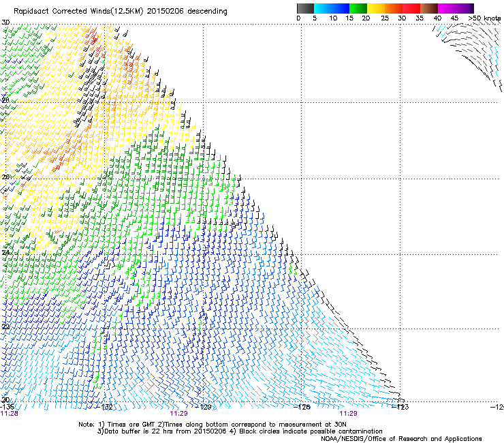Select the magenta 40-45 knot legend swatch
The height and width of the screenshot is (443, 504).
point(447,8)
